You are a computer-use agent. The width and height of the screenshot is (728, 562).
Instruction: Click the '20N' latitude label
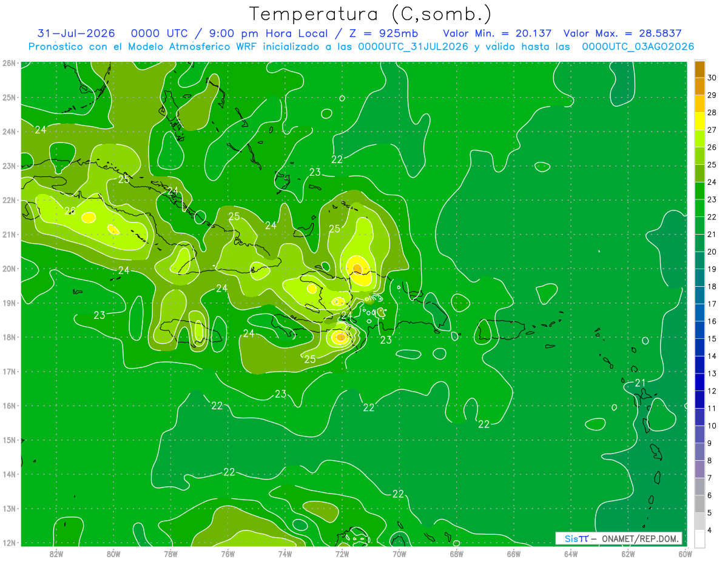tap(8, 269)
